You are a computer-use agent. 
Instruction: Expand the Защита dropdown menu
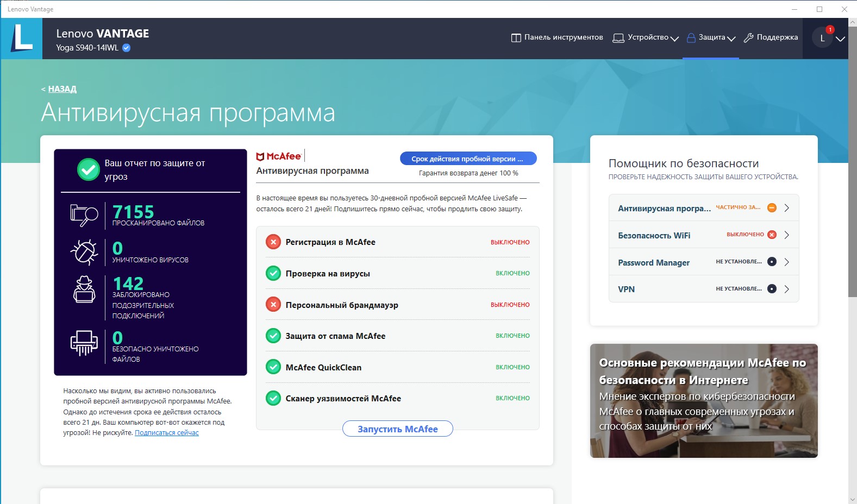point(711,37)
